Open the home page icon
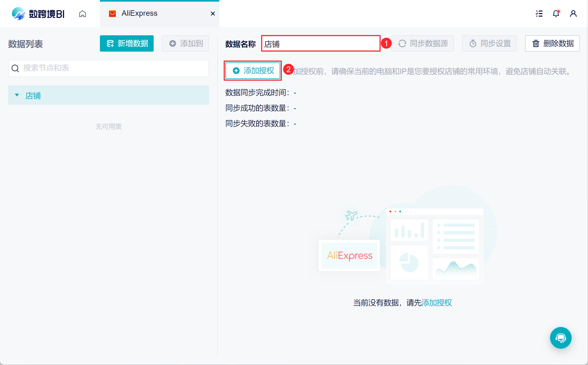 click(83, 14)
